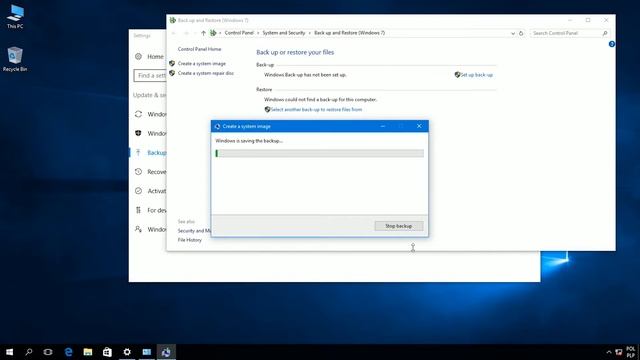Image resolution: width=640 pixels, height=360 pixels.
Task: Click 'Windows Back-up has not been set up.' text
Action: click(x=305, y=75)
